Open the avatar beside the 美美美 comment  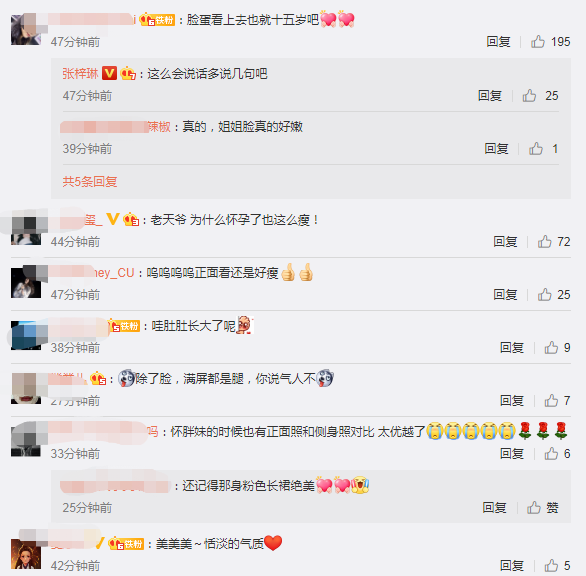point(26,554)
